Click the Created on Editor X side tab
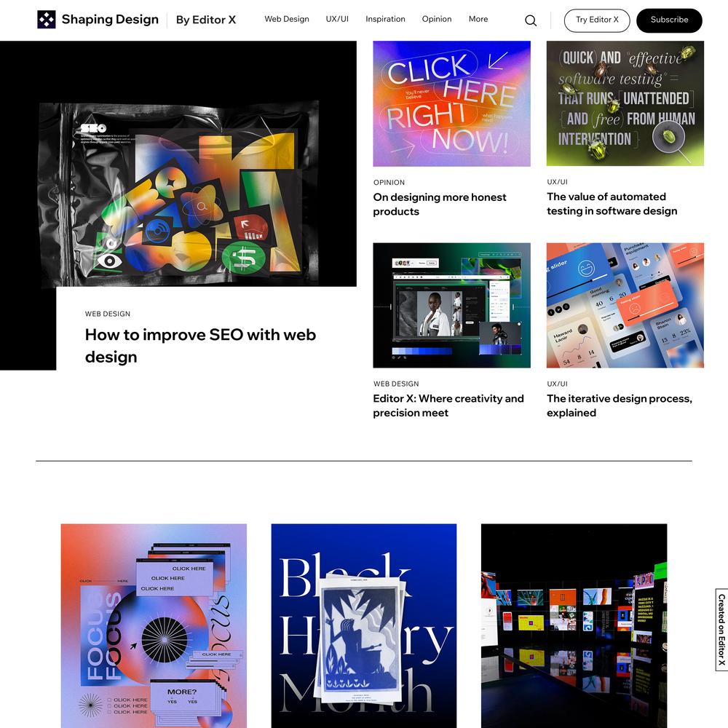Viewport: 728px width, 728px height. click(721, 630)
